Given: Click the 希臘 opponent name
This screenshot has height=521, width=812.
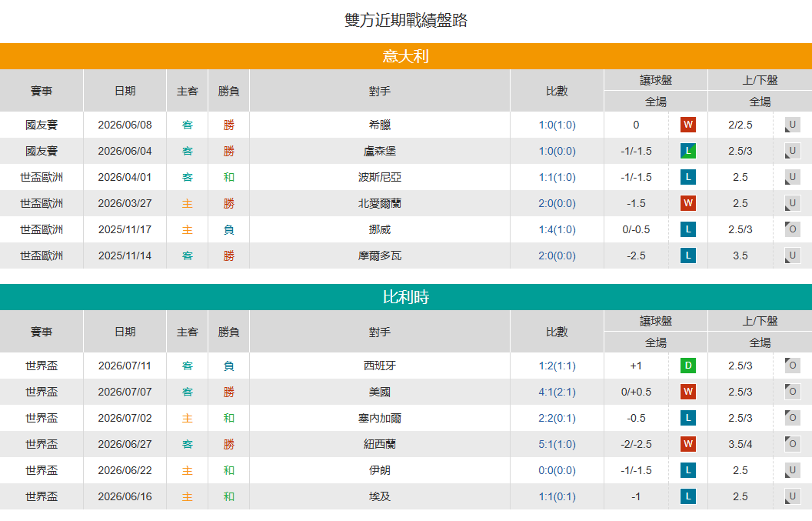Looking at the screenshot, I should pos(380,125).
